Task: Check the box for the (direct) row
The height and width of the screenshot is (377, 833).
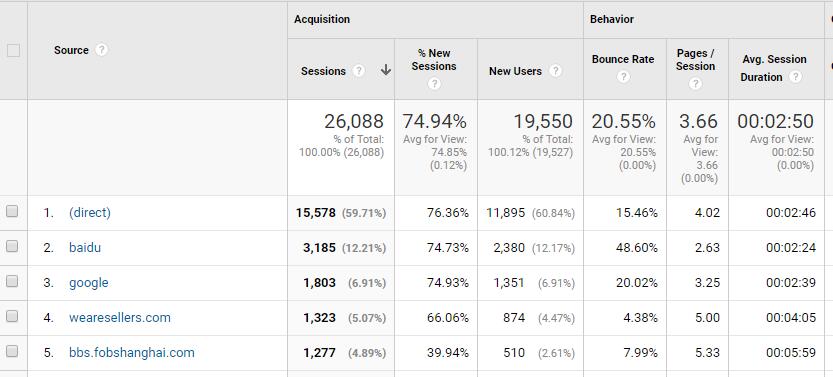Action: 12,211
